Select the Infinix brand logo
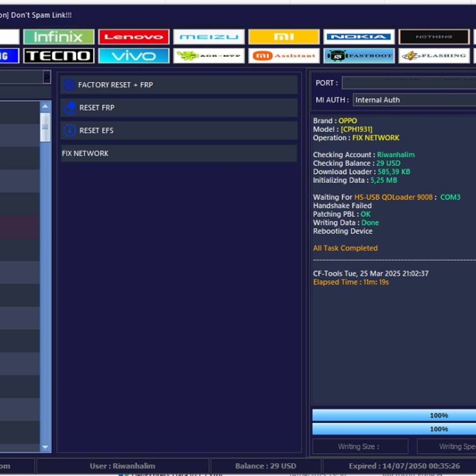Image resolution: width=476 pixels, height=476 pixels. point(59,37)
